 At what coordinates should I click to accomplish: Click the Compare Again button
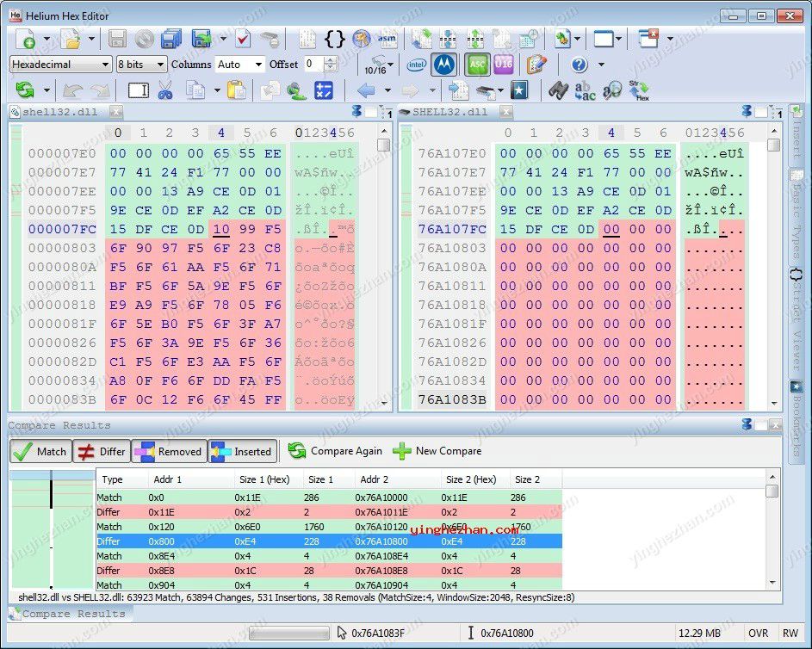[335, 451]
